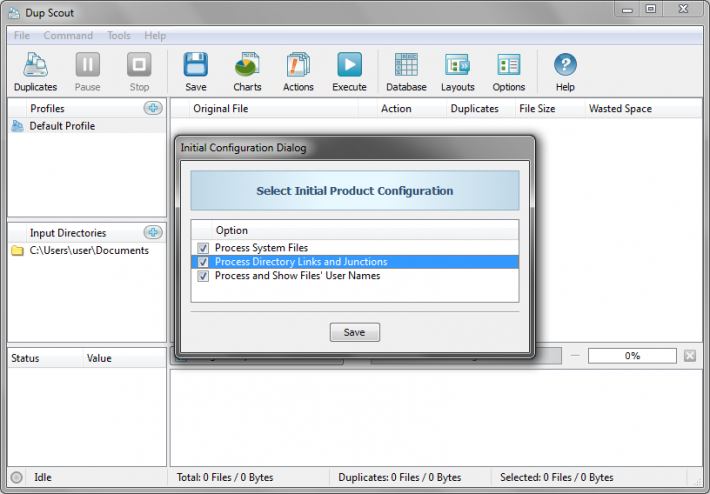Click the Dup Scout title bar icon

14,13
